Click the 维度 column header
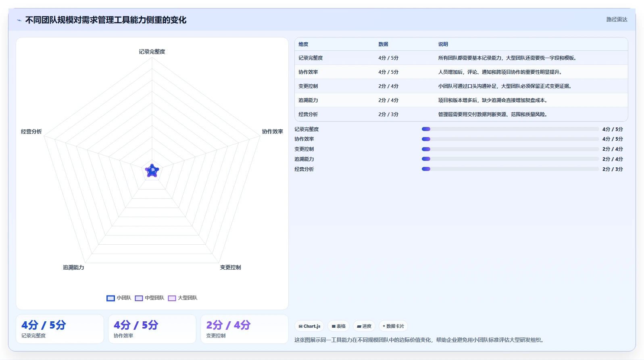The height and width of the screenshot is (360, 644). [x=303, y=44]
